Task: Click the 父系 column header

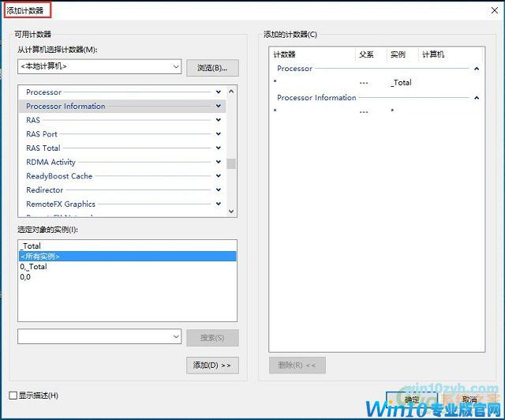Action: [x=371, y=54]
